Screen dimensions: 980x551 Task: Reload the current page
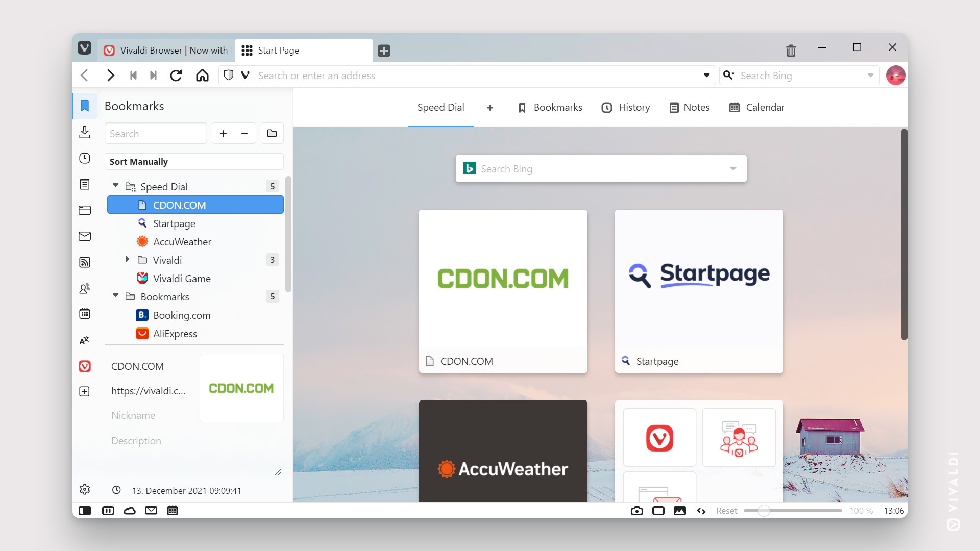[x=176, y=76]
